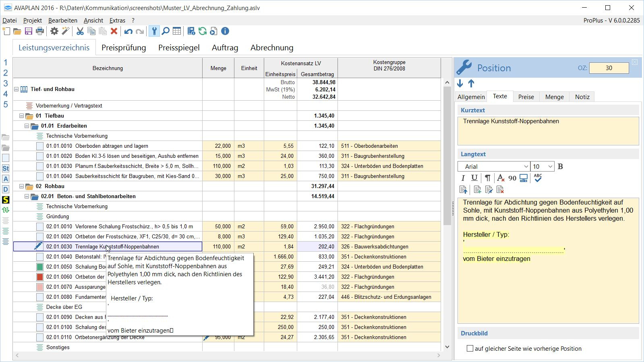644x362 pixels.
Task: Click the magnifying glass search icon
Action: point(166,31)
